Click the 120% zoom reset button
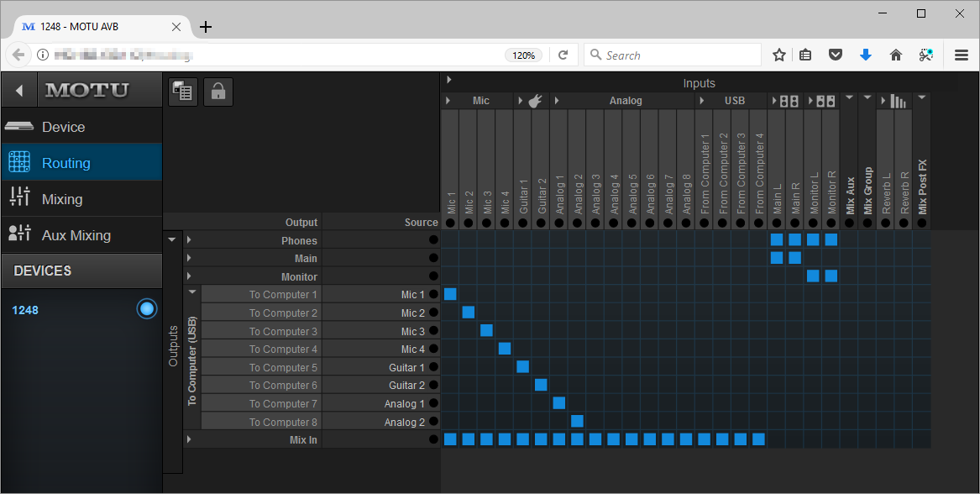The height and width of the screenshot is (494, 980). point(524,55)
